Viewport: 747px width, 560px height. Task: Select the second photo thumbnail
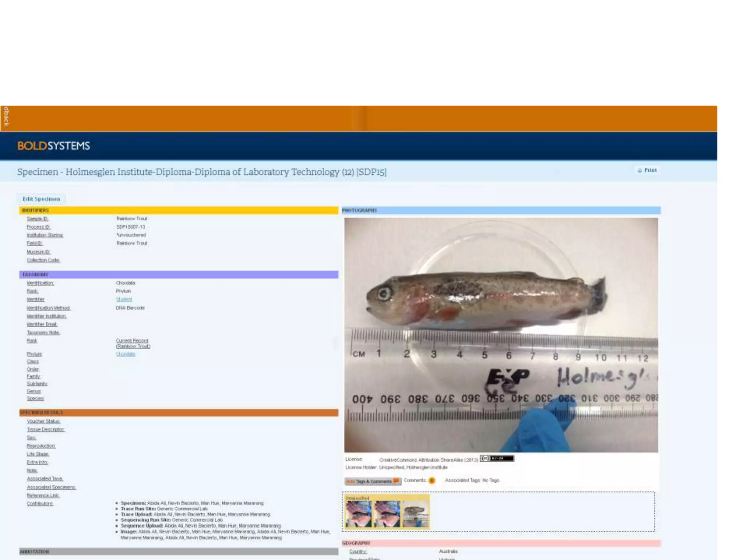[x=387, y=514]
